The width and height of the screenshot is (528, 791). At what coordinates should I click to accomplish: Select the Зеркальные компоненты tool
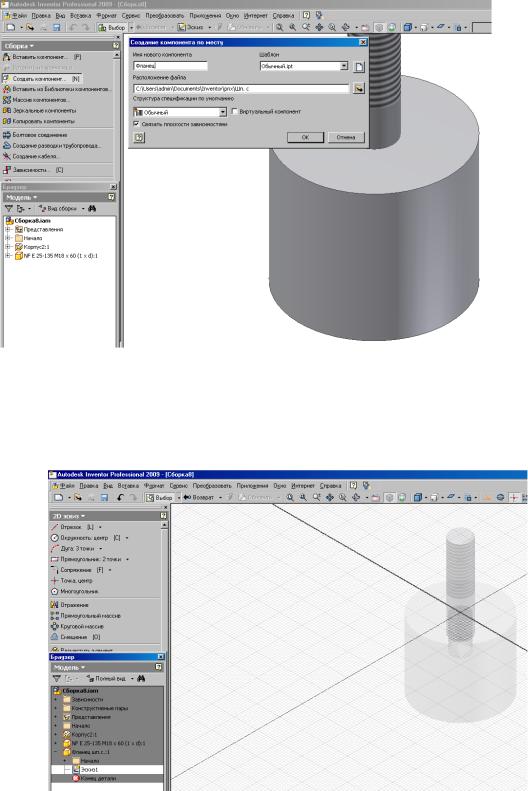pyautogui.click(x=40, y=110)
